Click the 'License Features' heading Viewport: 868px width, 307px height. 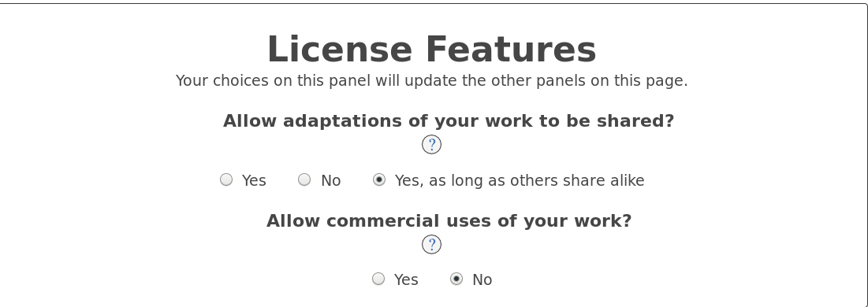431,50
